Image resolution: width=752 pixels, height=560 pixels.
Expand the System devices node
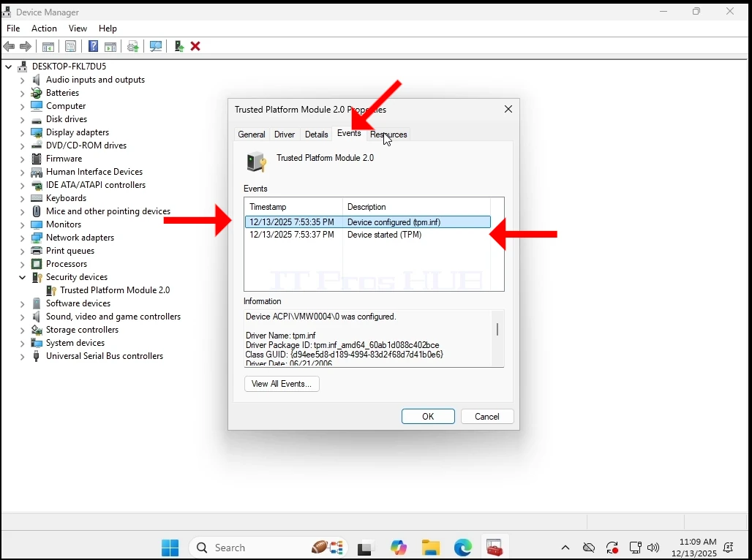point(22,344)
